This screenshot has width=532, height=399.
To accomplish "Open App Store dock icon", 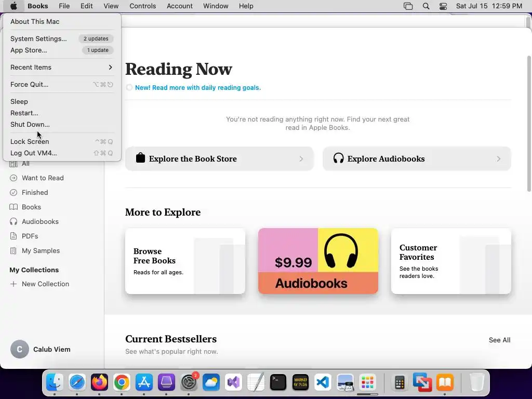I will point(144,382).
